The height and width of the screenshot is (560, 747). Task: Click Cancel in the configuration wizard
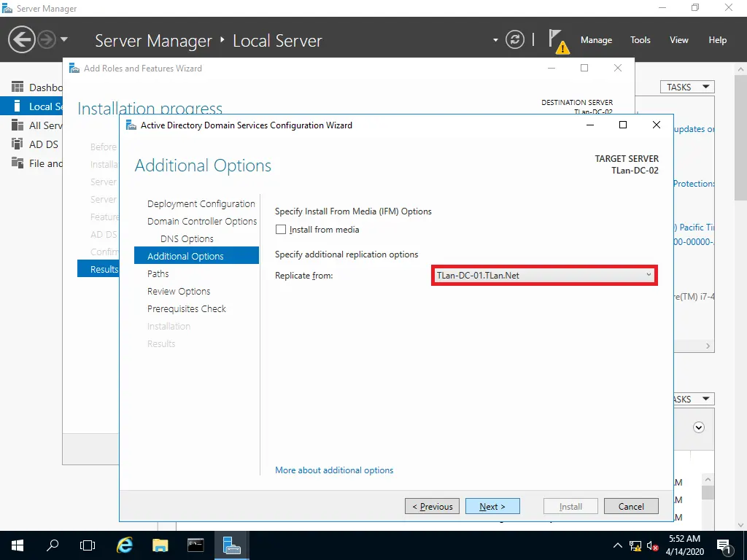631,506
